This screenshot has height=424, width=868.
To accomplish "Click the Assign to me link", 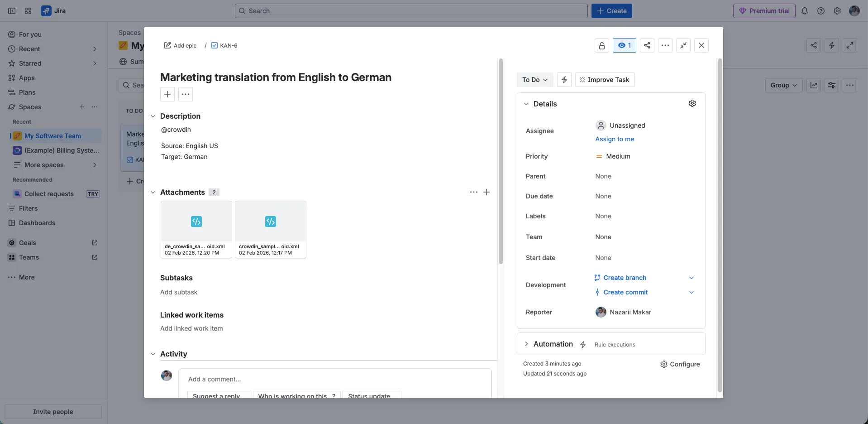I will point(615,139).
